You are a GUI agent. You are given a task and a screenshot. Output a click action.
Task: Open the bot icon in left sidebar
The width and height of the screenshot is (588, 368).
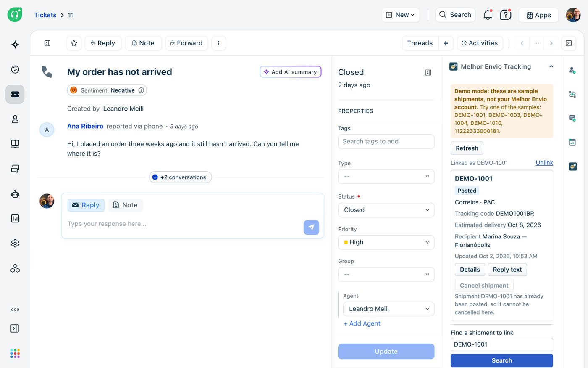point(15,194)
